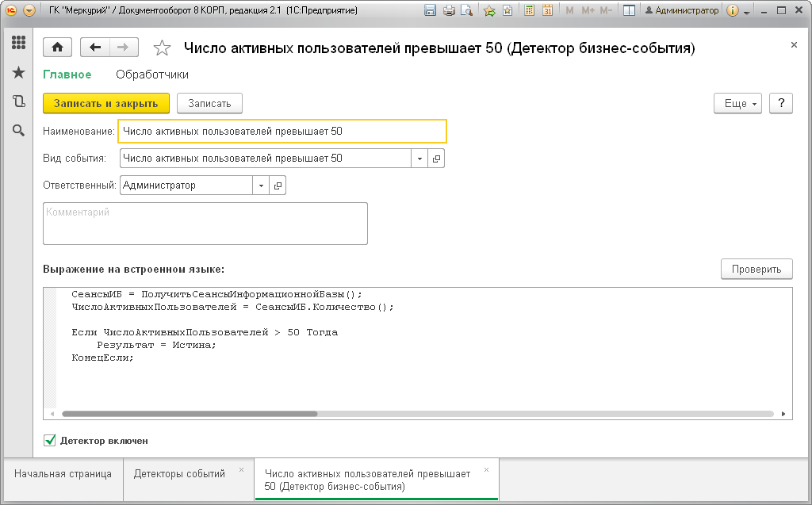Click the print icon in title bar
This screenshot has width=812, height=505.
(449, 10)
